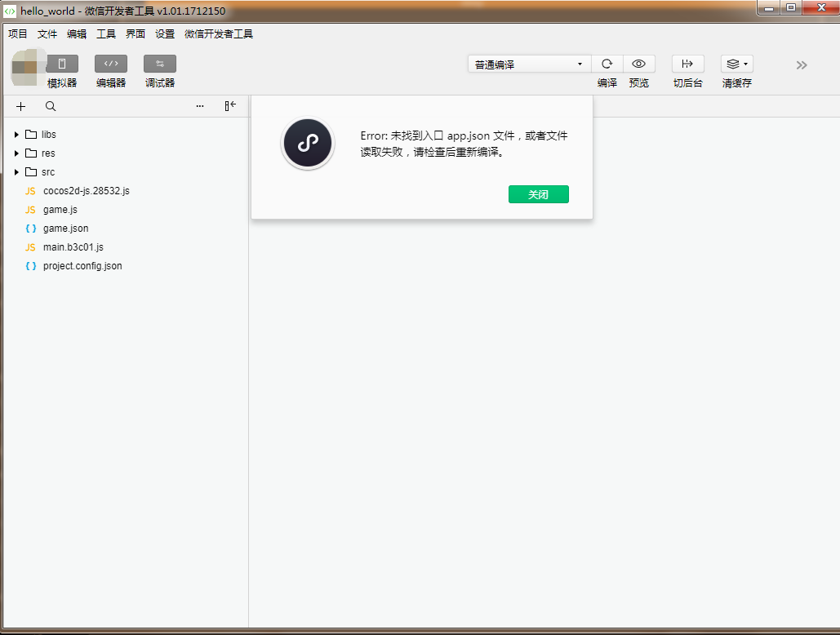
Task: Click the 预览 preview eye icon
Action: [638, 63]
